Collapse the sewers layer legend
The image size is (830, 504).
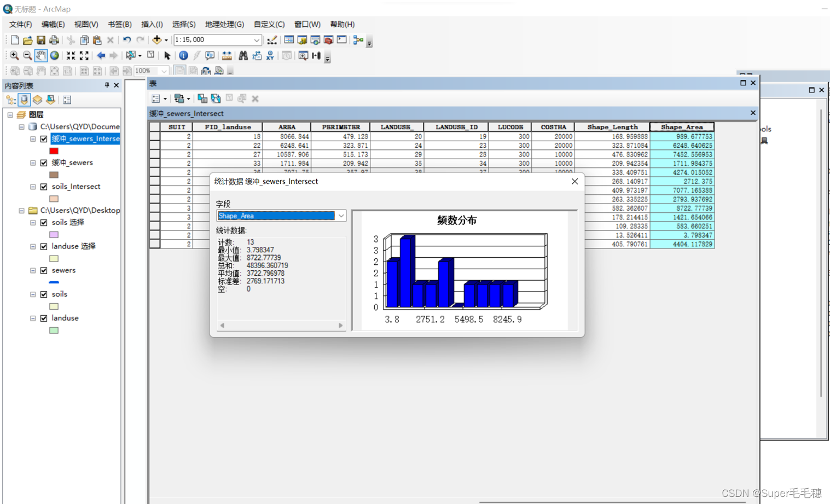coord(33,271)
